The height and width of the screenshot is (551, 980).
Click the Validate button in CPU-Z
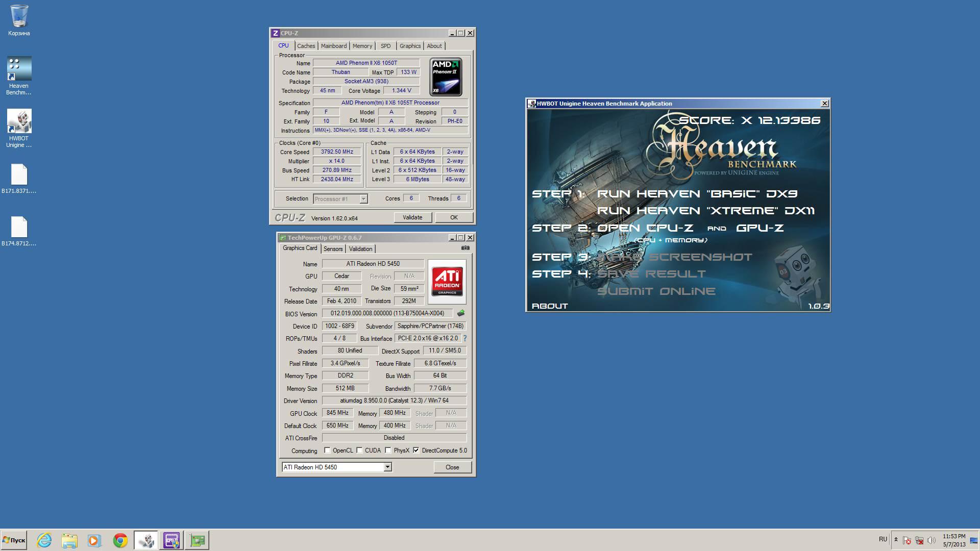[412, 217]
